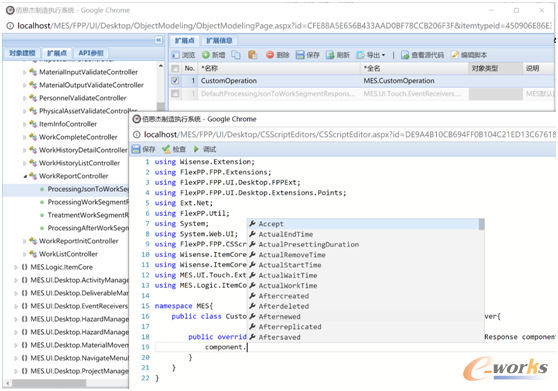Switch to the 扩展信息 tab
This screenshot has width=558, height=391.
(219, 41)
